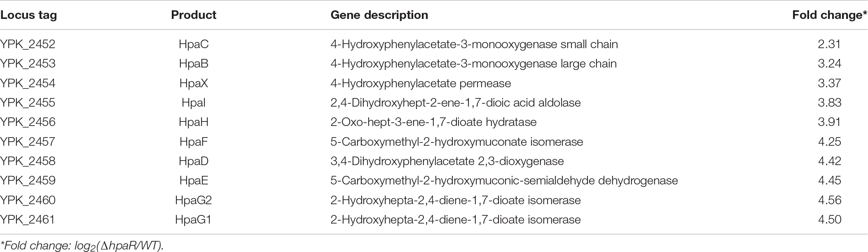Click the fold change value 2.31
The image size is (868, 252).
click(x=829, y=44)
